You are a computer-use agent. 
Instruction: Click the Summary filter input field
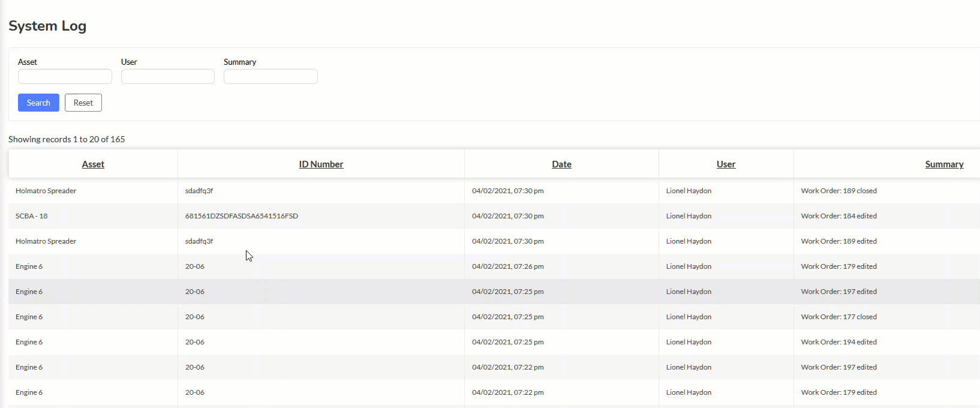pyautogui.click(x=270, y=76)
